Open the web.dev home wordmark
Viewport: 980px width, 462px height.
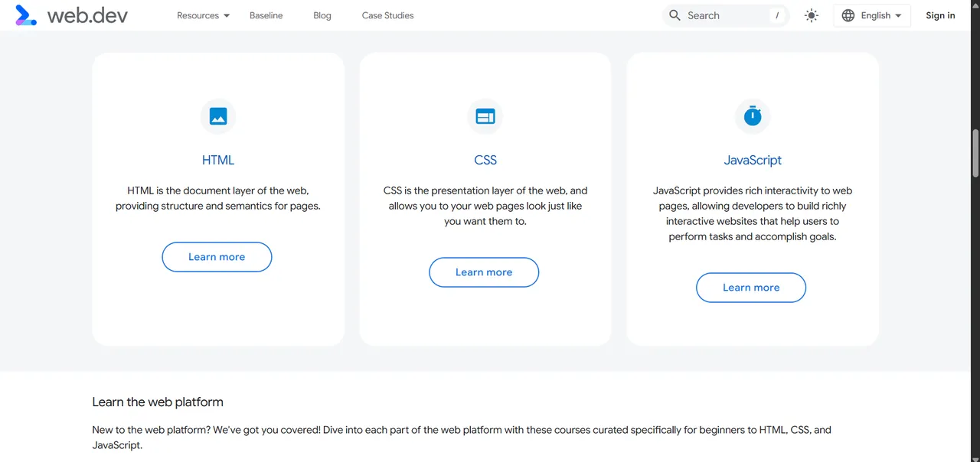coord(87,15)
